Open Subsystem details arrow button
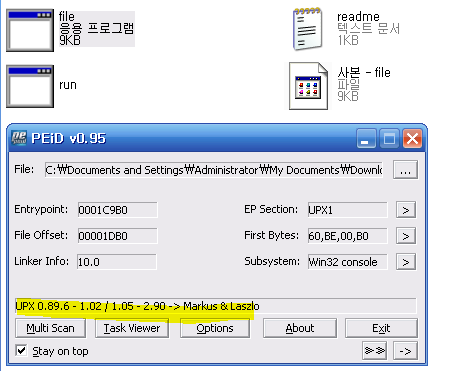Image resolution: width=456 pixels, height=371 pixels. [406, 262]
